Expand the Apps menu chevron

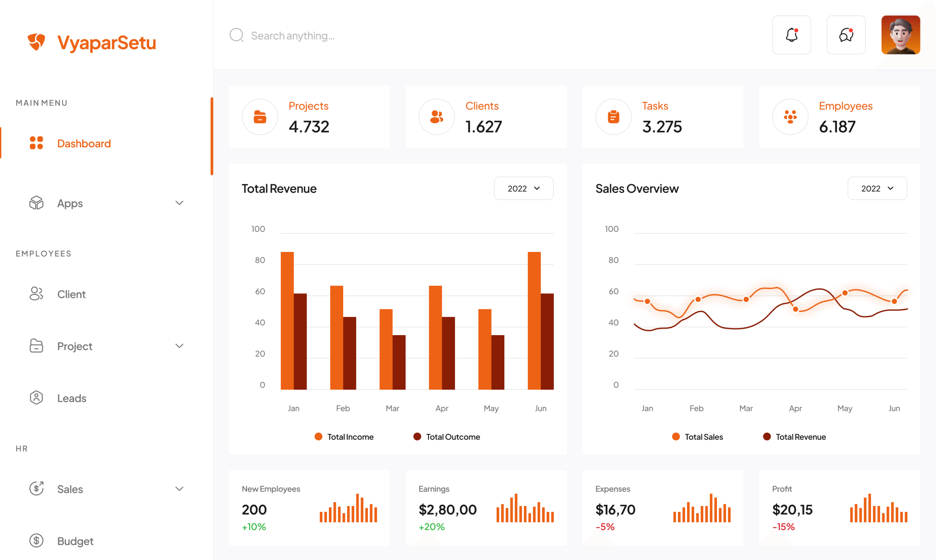(x=179, y=203)
